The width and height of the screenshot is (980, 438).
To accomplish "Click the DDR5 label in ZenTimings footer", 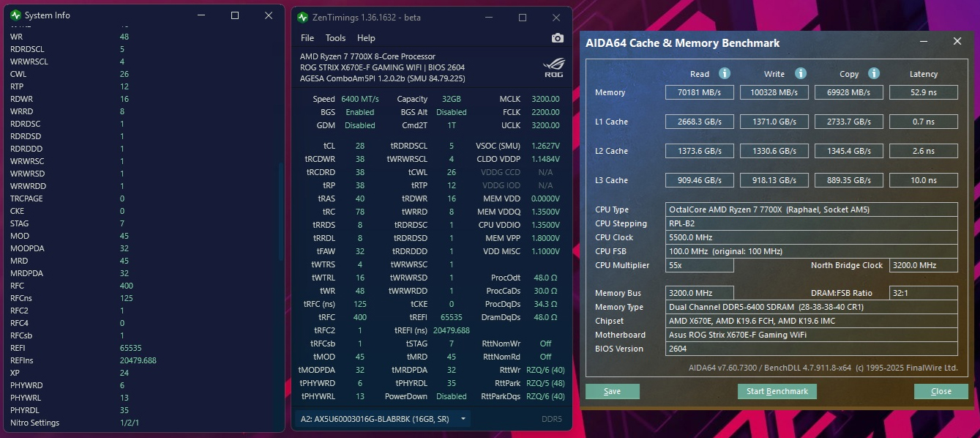I will coord(551,420).
